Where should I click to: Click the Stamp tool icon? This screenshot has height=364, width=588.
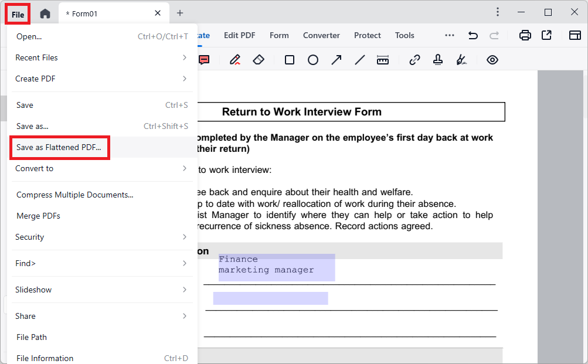pyautogui.click(x=438, y=60)
